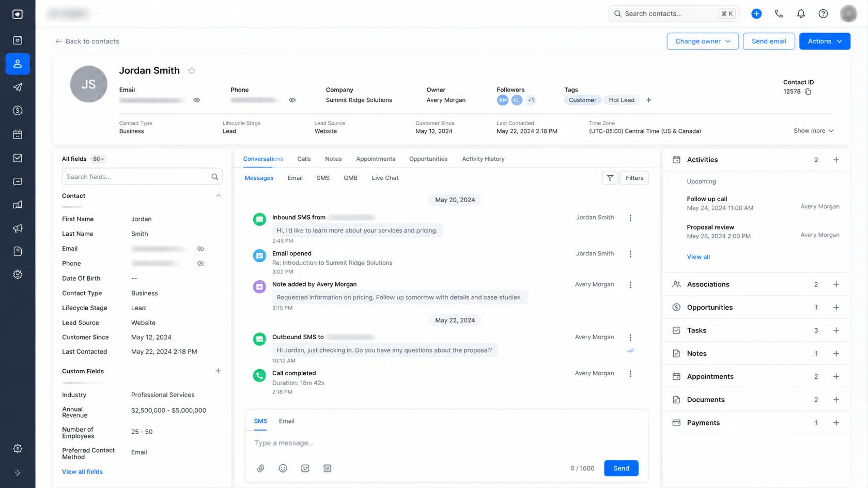Open the help question mark icon
The height and width of the screenshot is (488, 868).
tap(823, 14)
